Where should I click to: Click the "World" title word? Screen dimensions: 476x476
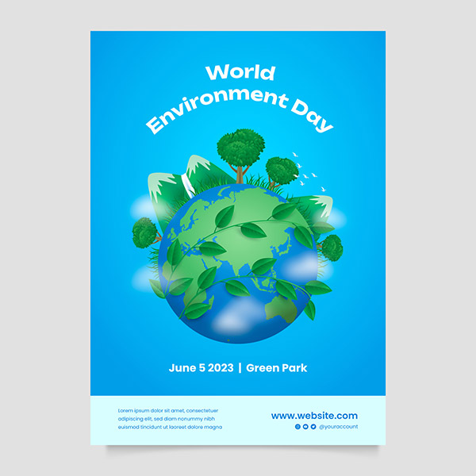[240, 73]
